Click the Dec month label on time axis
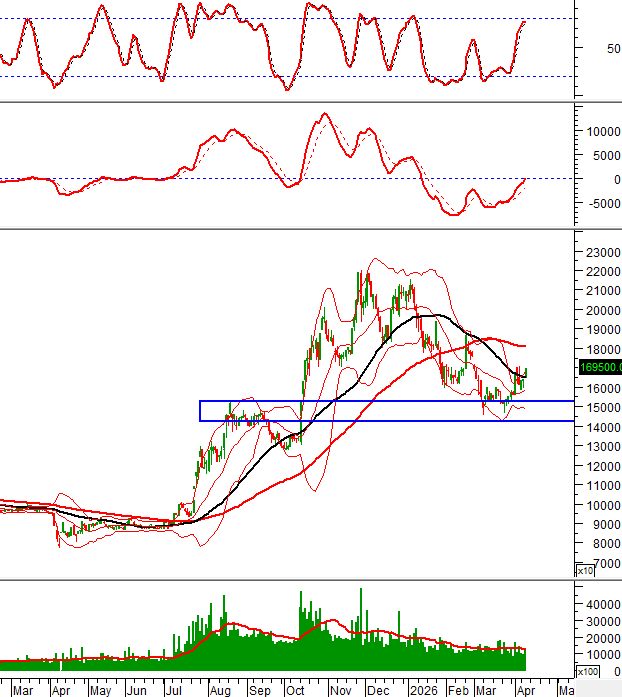 pyautogui.click(x=378, y=690)
